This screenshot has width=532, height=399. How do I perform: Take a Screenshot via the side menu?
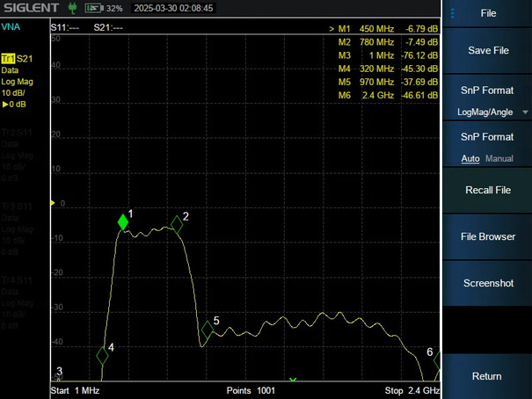488,283
